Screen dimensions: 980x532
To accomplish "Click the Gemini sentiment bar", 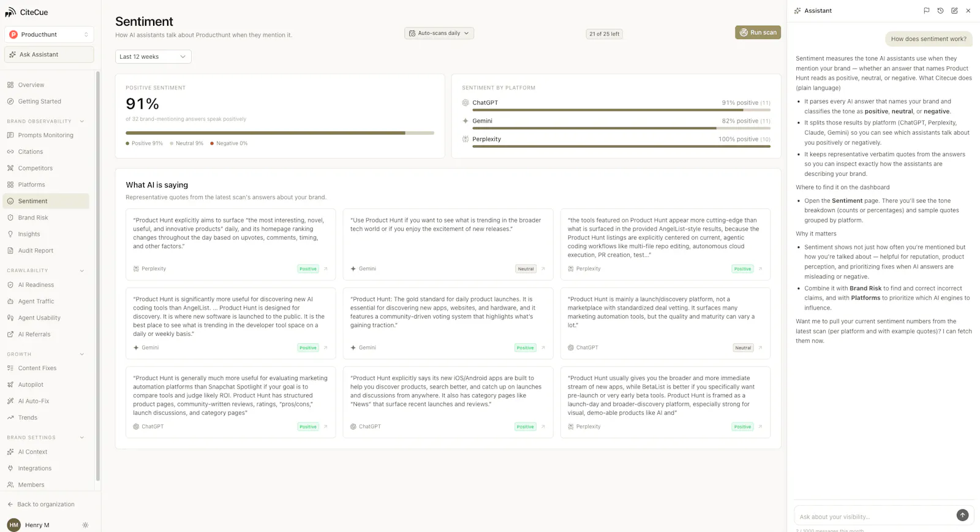I will point(621,128).
